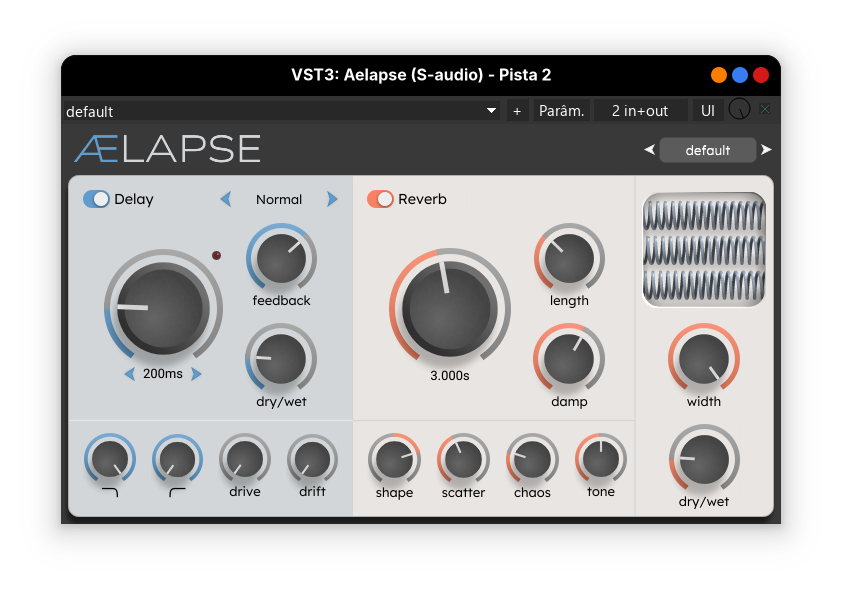Advance to the next delay mode with the right chevron
Image resolution: width=842 pixels, height=591 pixels.
[332, 199]
